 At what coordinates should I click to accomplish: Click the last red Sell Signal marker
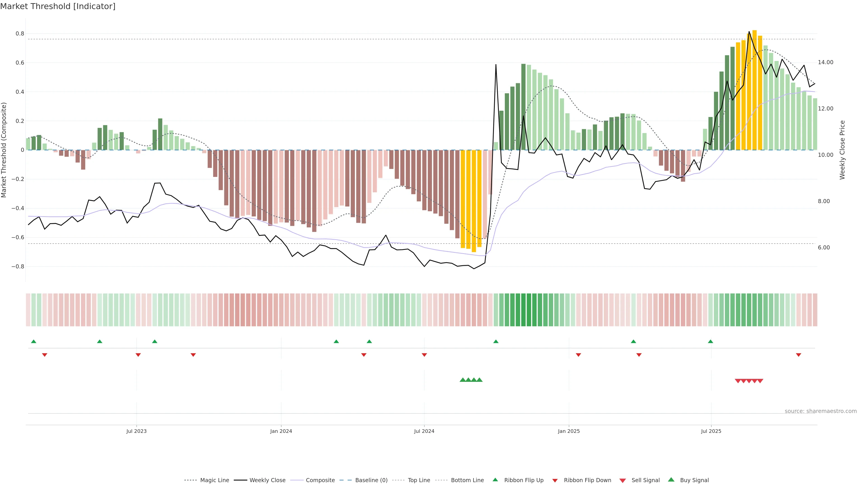click(760, 381)
